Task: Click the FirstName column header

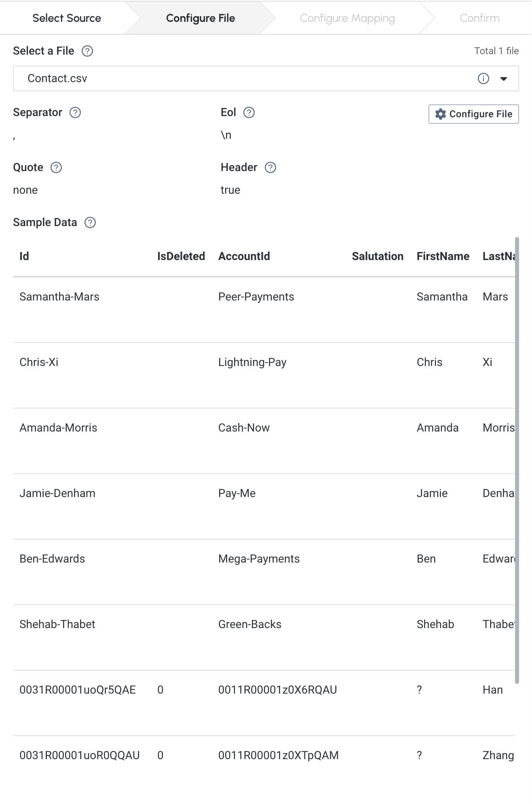Action: pyautogui.click(x=443, y=256)
